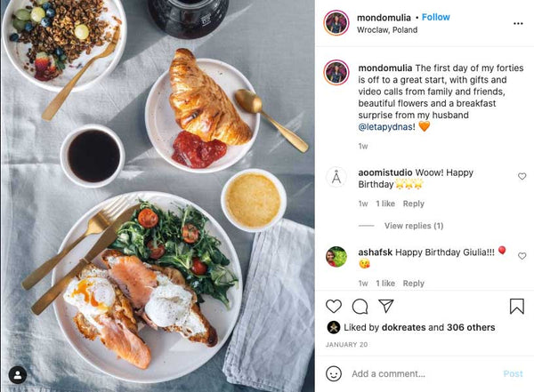Expand View replies (1)
Image resolution: width=534 pixels, height=392 pixels.
[414, 226]
